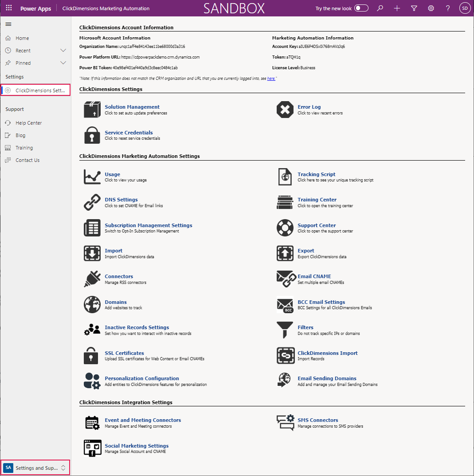Screen dimensions: 474x476
Task: Toggle the Try the new look switch
Action: pos(361,8)
